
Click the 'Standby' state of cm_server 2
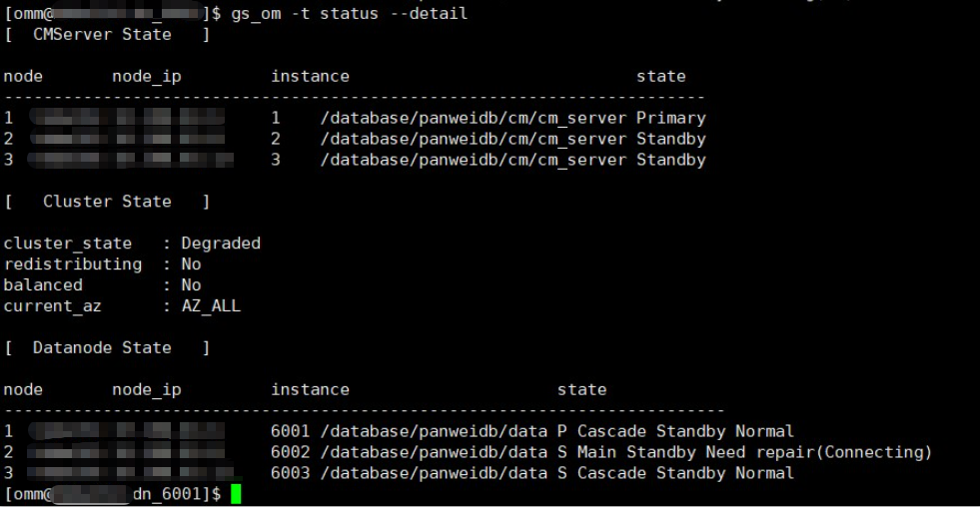(x=670, y=139)
